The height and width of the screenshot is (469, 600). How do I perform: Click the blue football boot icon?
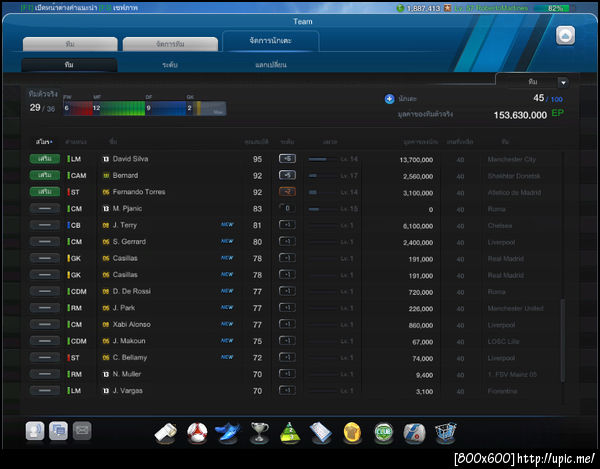tap(228, 433)
